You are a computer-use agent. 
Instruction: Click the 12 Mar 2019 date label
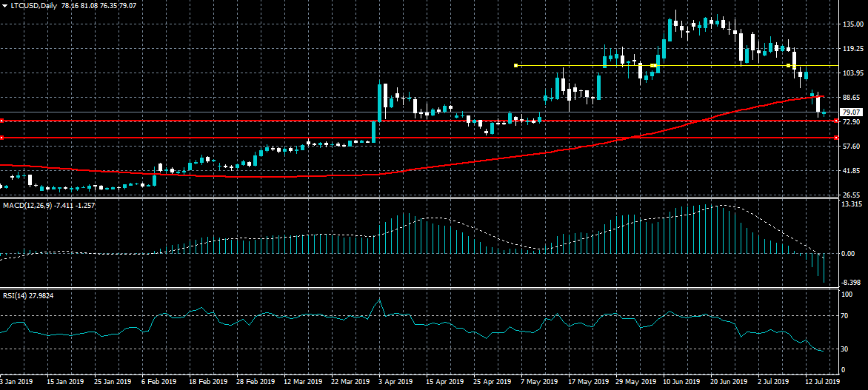coord(302,382)
